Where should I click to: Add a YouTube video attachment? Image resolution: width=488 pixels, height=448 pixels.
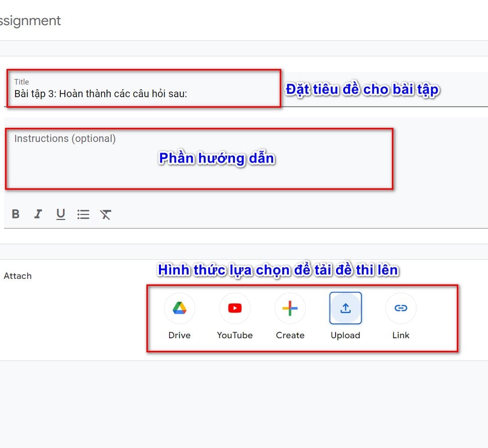point(235,308)
